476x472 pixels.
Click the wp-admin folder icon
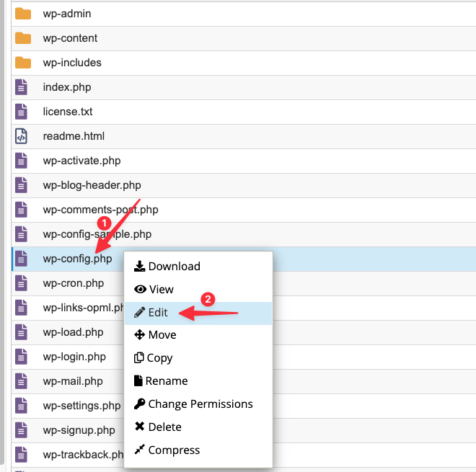click(23, 14)
